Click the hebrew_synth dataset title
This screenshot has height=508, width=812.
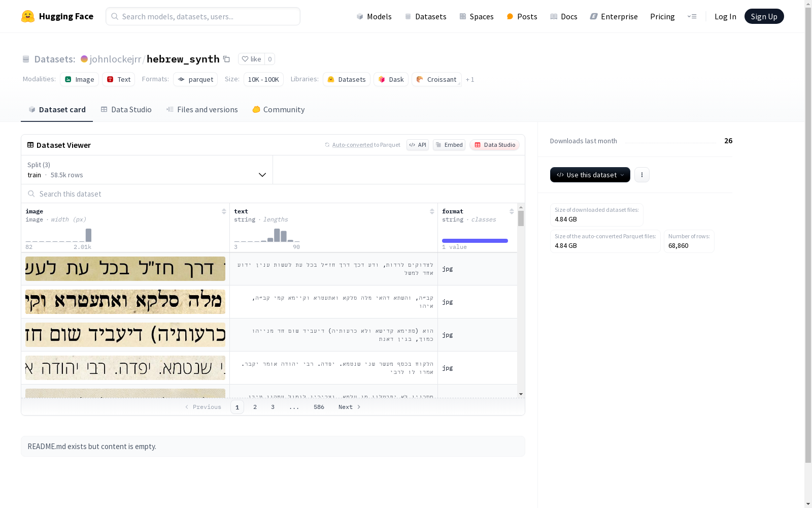click(183, 59)
